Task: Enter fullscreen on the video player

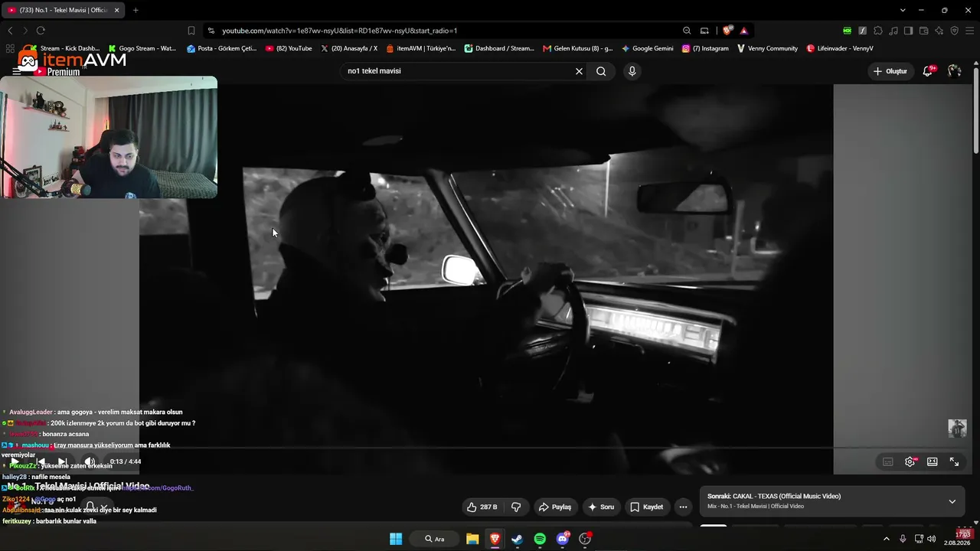Action: click(955, 461)
